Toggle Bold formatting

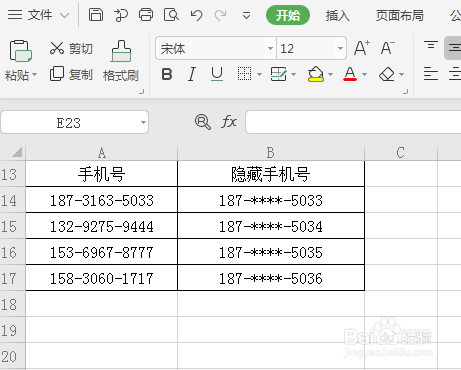(x=167, y=74)
